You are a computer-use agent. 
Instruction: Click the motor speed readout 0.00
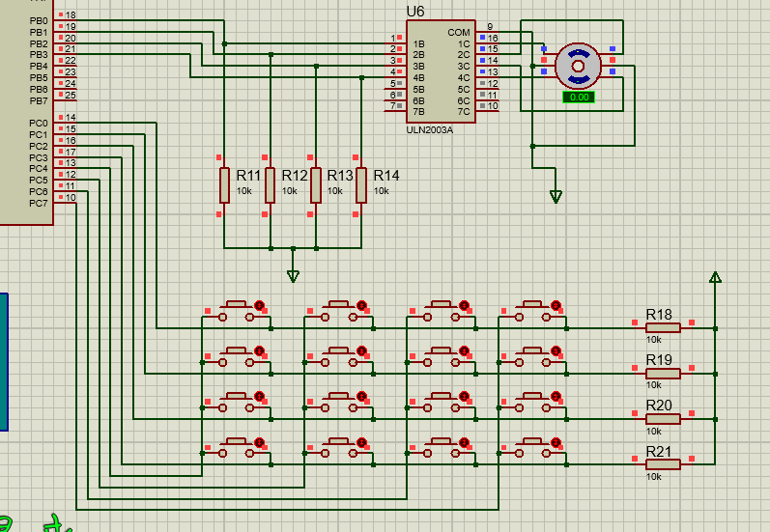click(579, 98)
